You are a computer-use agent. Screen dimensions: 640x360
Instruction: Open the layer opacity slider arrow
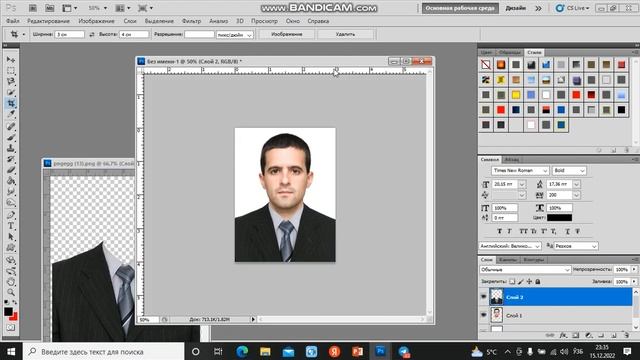(x=634, y=269)
